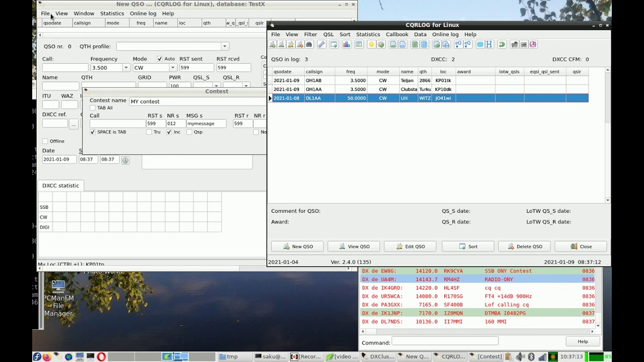Click the gear icon beside the yellow circle
This screenshot has height=362, width=644.
pyautogui.click(x=380, y=44)
